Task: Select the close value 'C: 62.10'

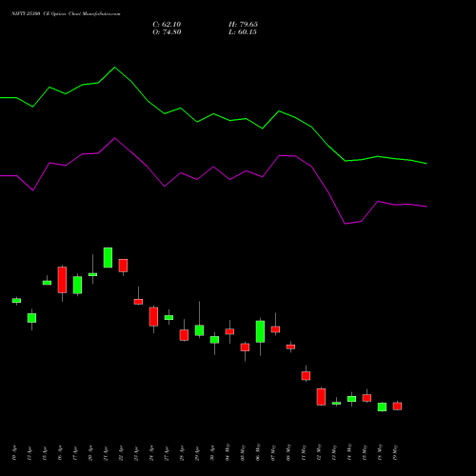Action: click(x=167, y=25)
